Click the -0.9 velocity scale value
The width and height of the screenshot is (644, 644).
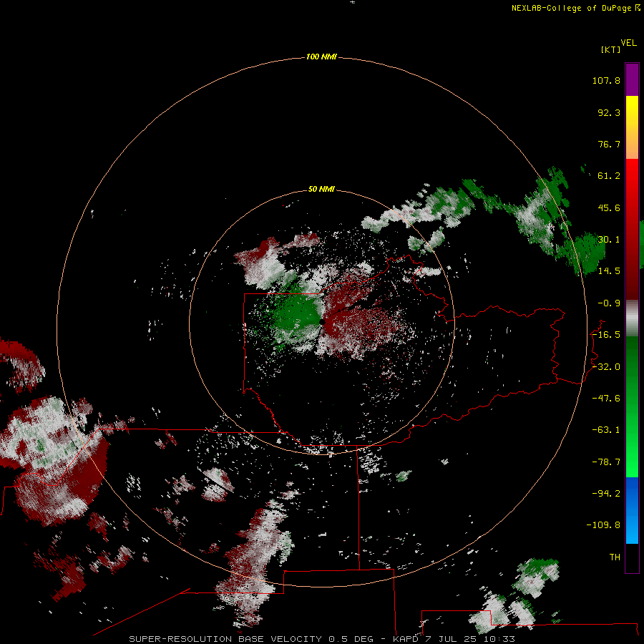click(609, 303)
